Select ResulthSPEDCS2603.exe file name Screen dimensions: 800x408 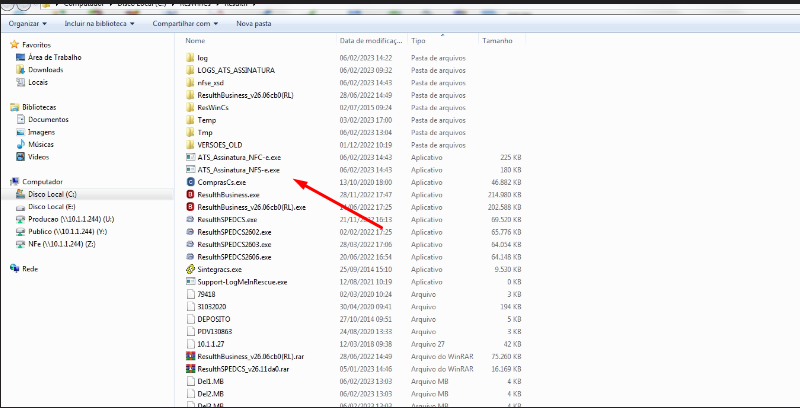[x=234, y=244]
